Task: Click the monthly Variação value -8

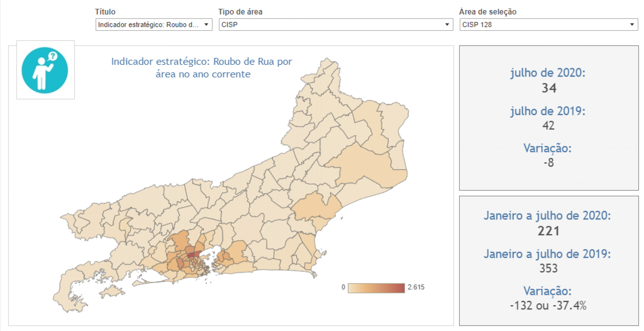Action: click(548, 163)
